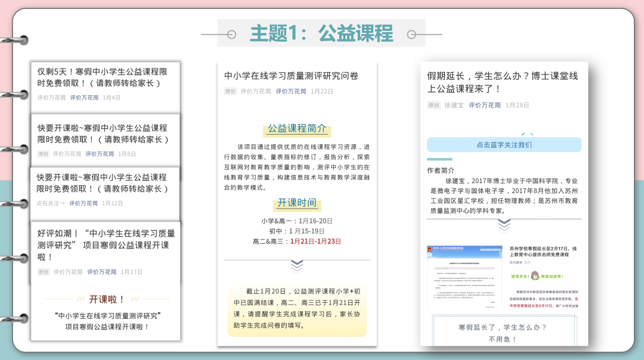Click the Ministry of Education webpage thumbnail

pos(465,277)
